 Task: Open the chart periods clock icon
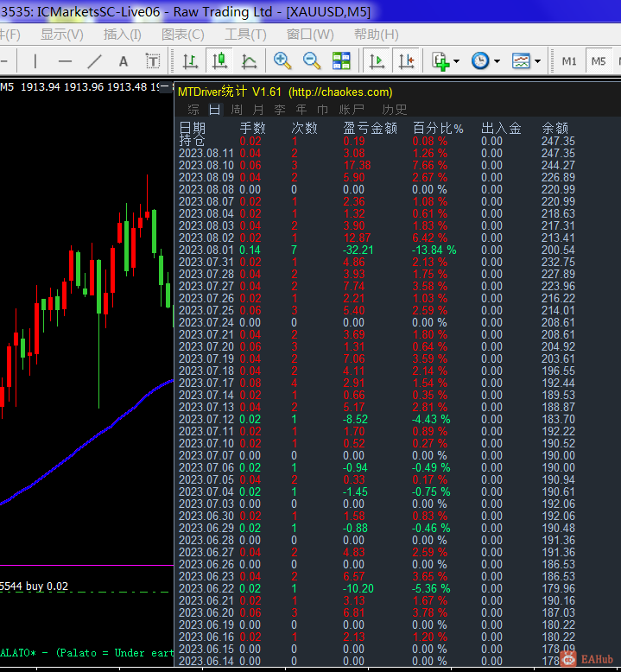[480, 60]
